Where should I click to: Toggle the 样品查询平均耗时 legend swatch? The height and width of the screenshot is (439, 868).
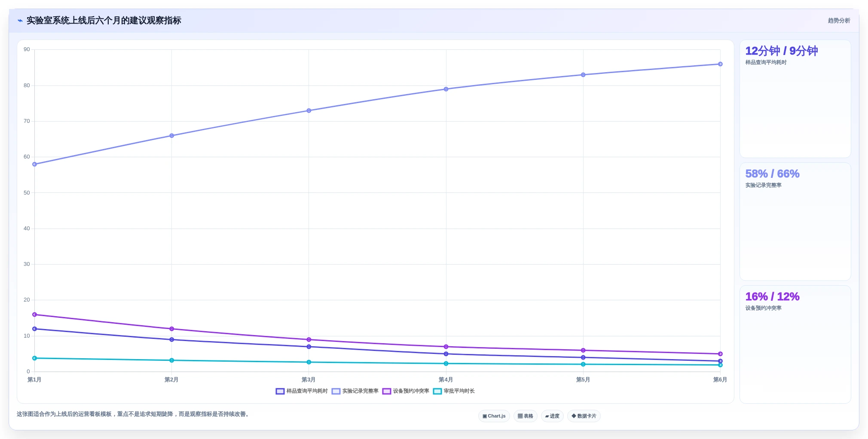click(280, 391)
